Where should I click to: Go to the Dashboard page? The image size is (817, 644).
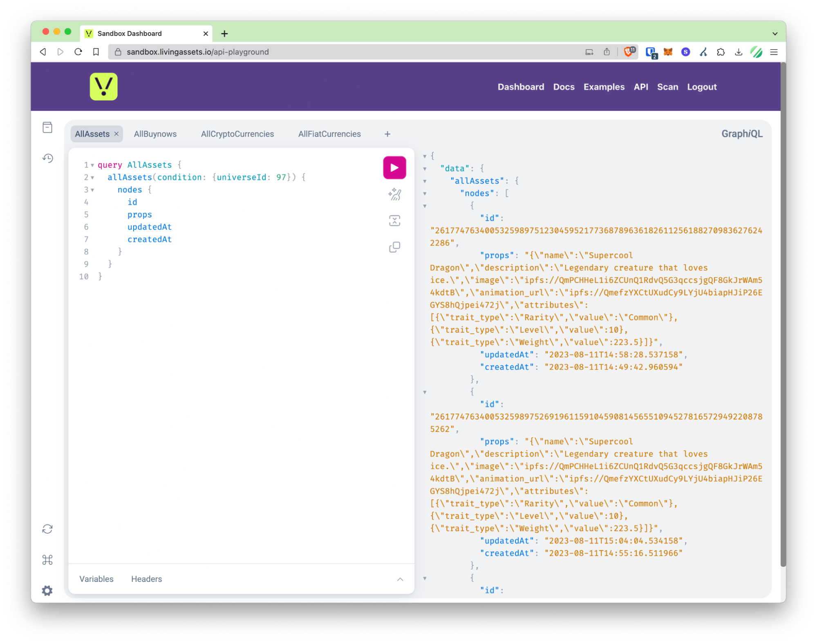click(x=520, y=87)
